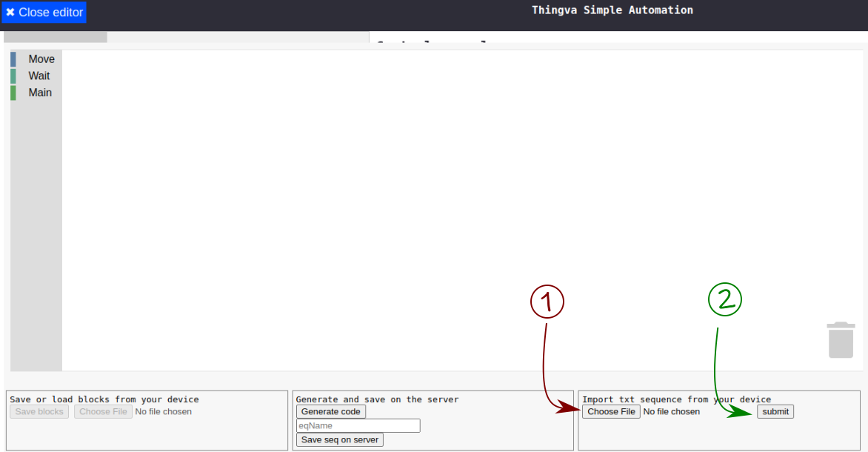This screenshot has height=452, width=868.
Task: Click No file chosen label in import section
Action: (x=671, y=411)
